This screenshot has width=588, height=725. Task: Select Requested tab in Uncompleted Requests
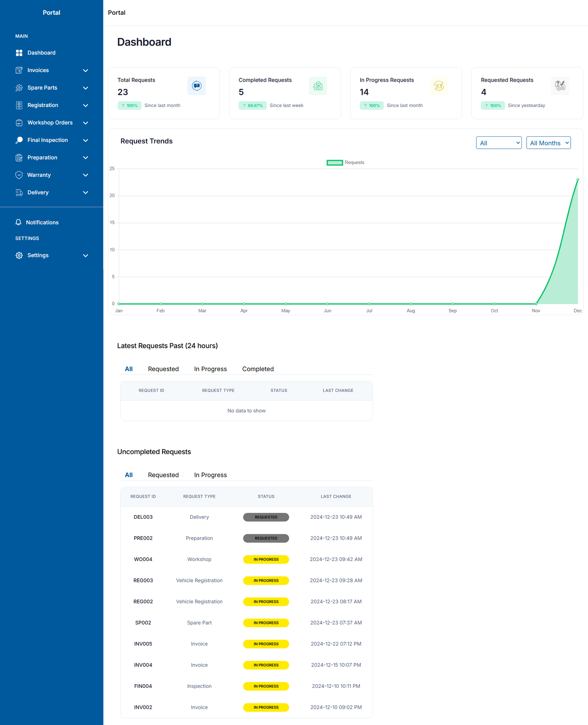[163, 475]
